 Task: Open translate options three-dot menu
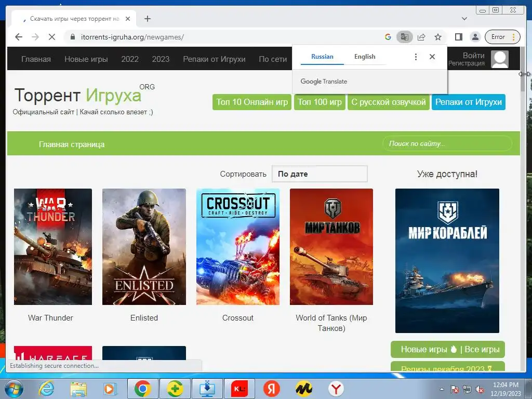point(416,57)
